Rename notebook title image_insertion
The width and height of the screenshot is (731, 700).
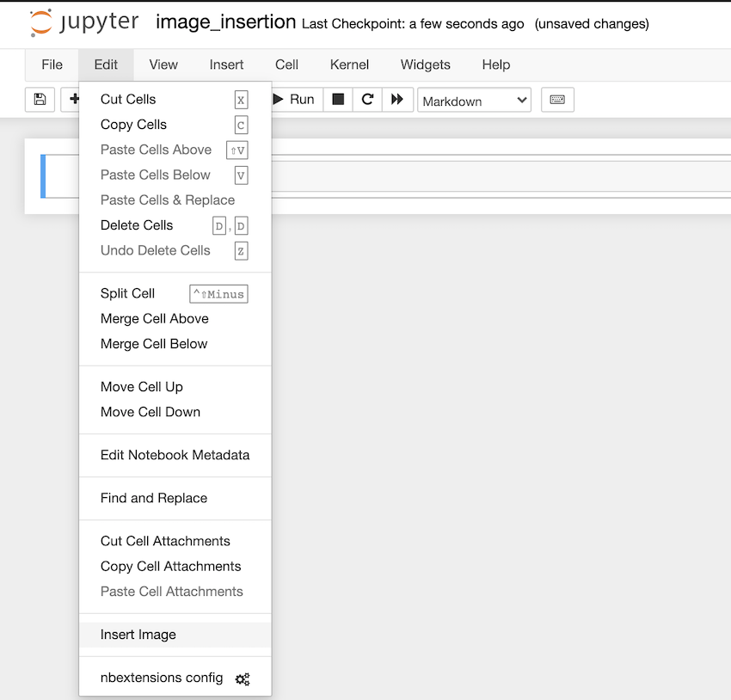pos(225,21)
